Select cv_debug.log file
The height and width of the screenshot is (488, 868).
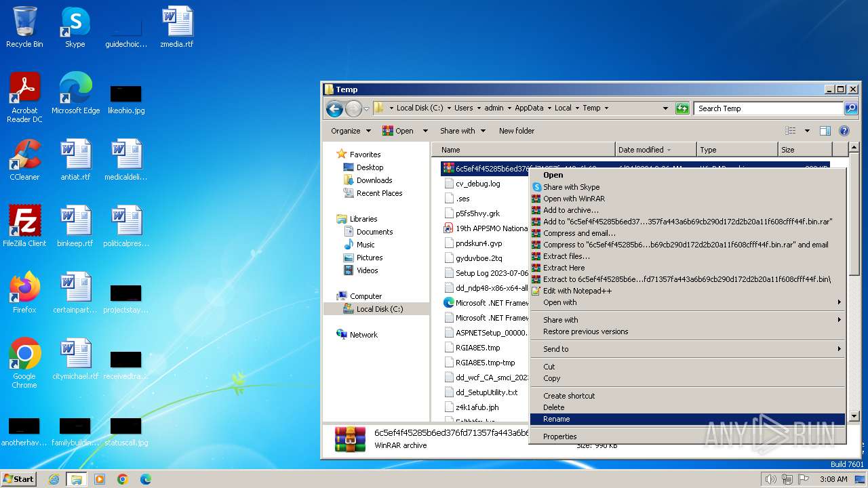477,184
